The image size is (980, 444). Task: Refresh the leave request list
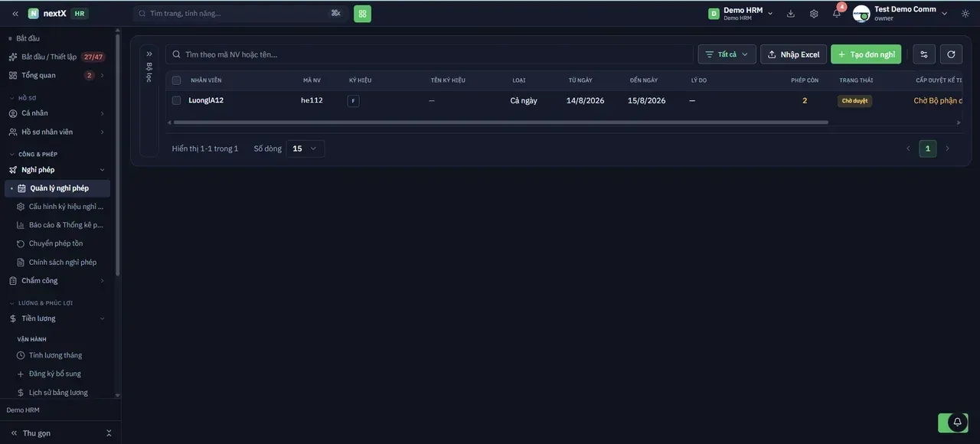951,54
